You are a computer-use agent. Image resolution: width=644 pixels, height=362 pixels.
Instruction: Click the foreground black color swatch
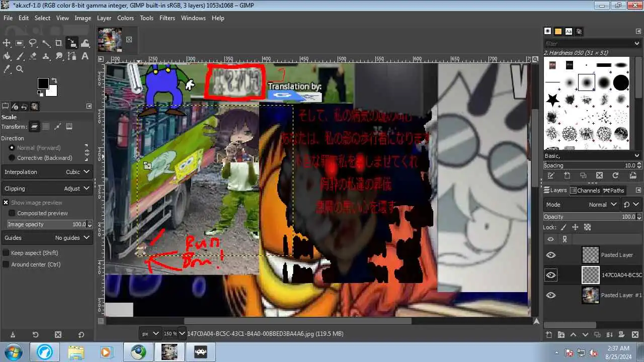tap(43, 83)
